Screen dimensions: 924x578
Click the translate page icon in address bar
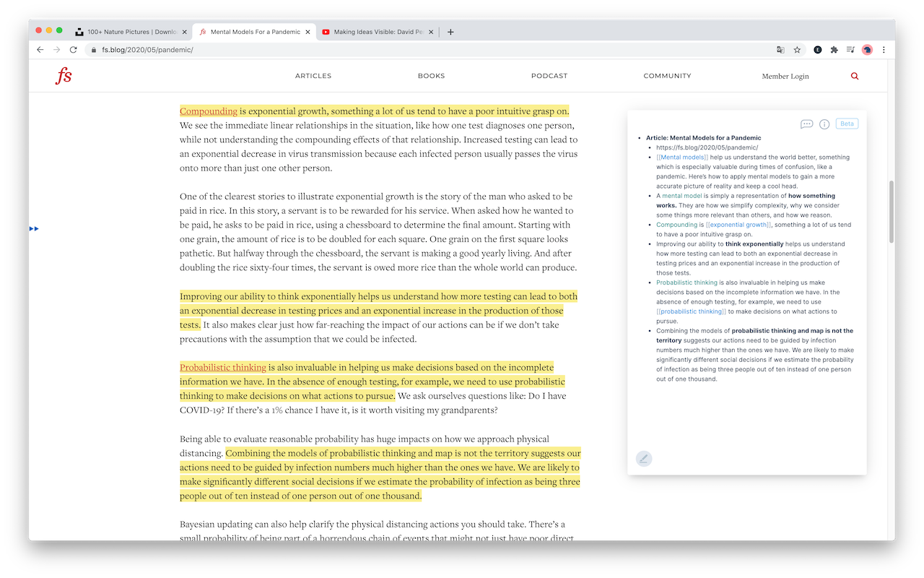[780, 50]
